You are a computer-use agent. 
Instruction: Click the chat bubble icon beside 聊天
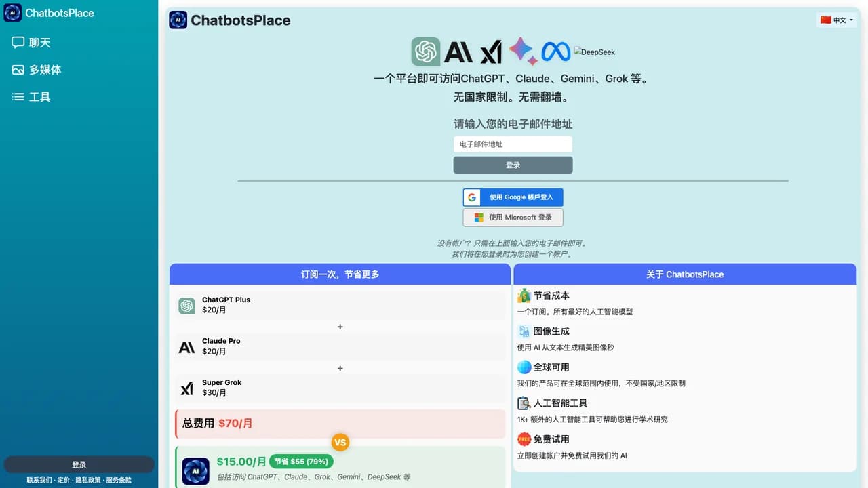pos(18,43)
